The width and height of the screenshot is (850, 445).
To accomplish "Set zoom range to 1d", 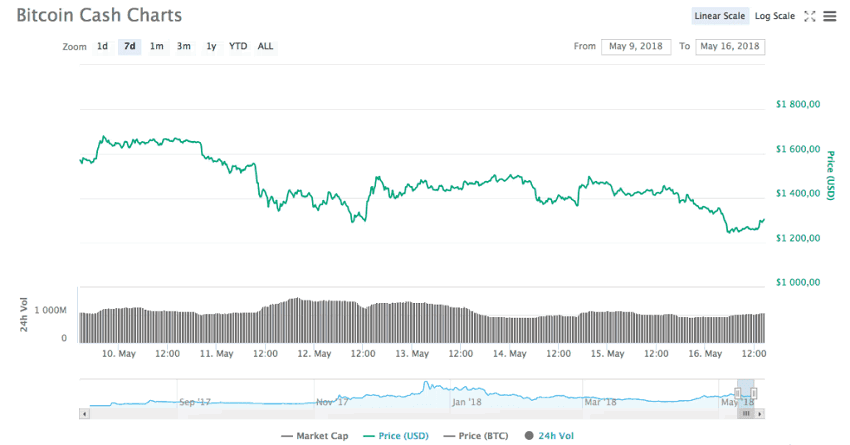I will [x=102, y=46].
